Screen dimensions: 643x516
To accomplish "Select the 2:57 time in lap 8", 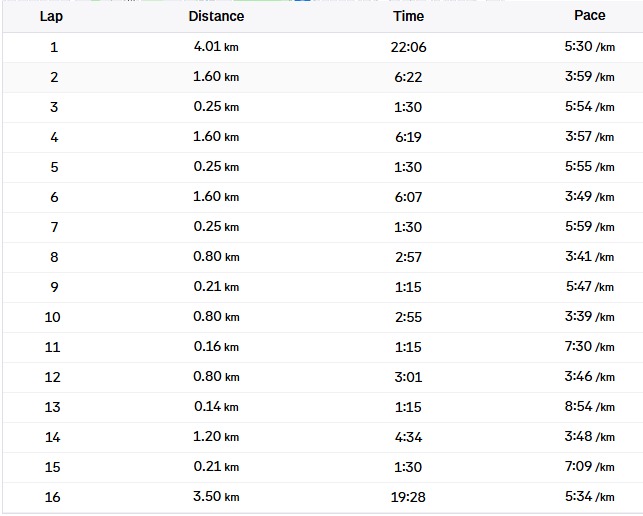I will click(408, 257).
